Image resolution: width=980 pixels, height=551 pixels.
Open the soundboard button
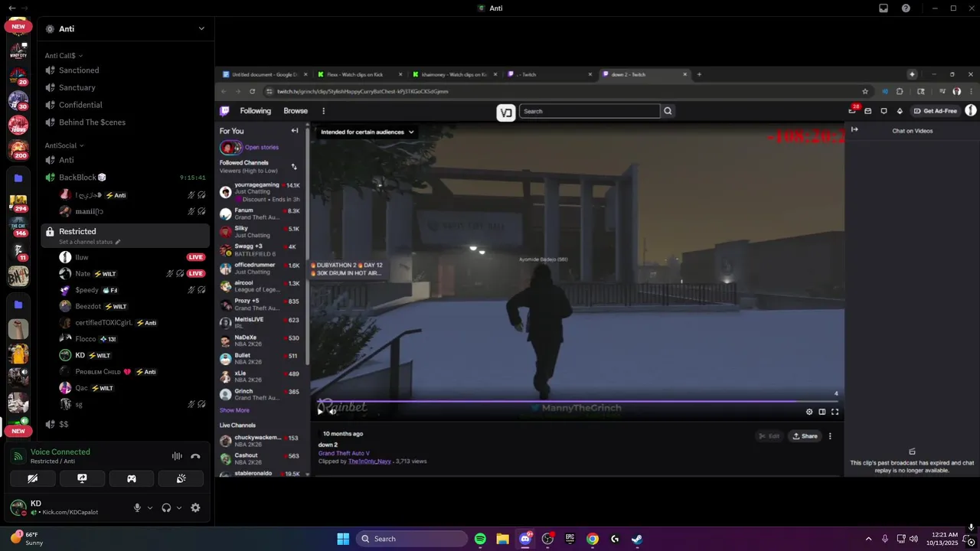click(181, 478)
